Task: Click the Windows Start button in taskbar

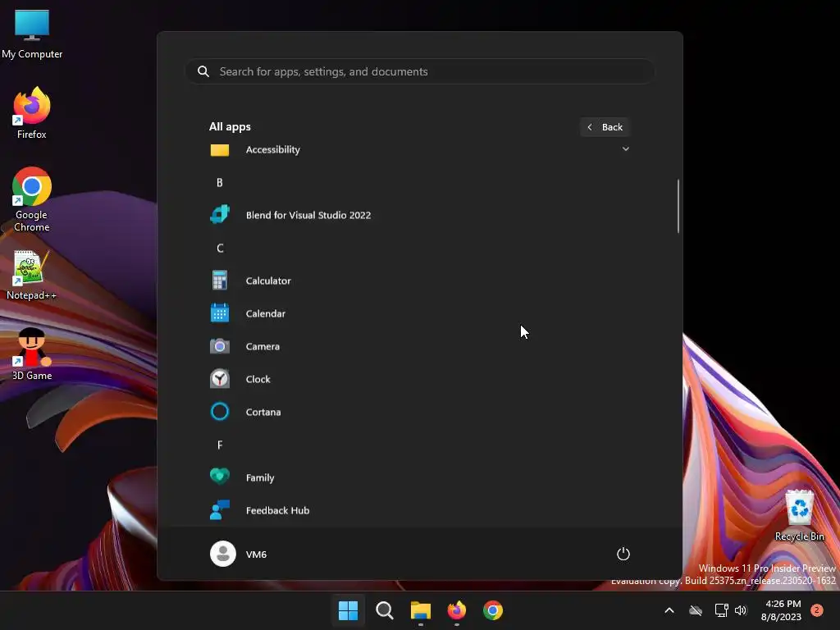Action: [348, 610]
